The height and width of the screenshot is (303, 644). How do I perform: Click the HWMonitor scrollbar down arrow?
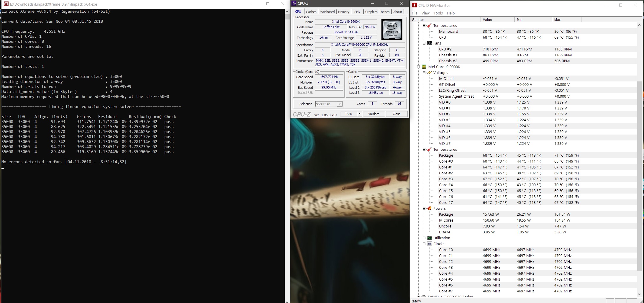point(640,294)
